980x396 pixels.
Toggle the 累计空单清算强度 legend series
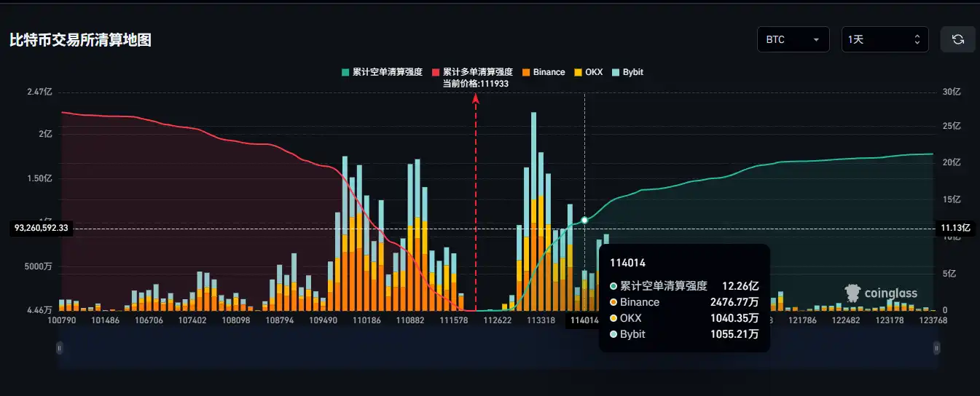tap(382, 72)
